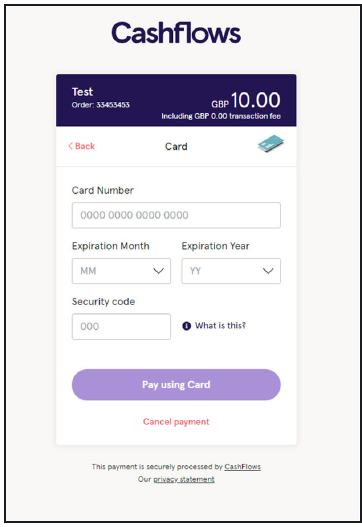Open the What is this? help link
This screenshot has width=362, height=527.
pos(220,326)
